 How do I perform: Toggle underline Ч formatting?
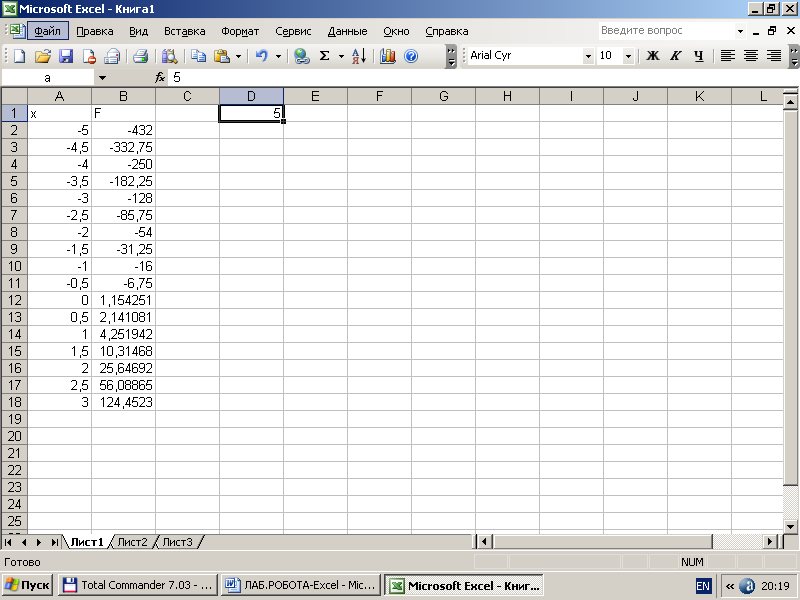coord(698,56)
